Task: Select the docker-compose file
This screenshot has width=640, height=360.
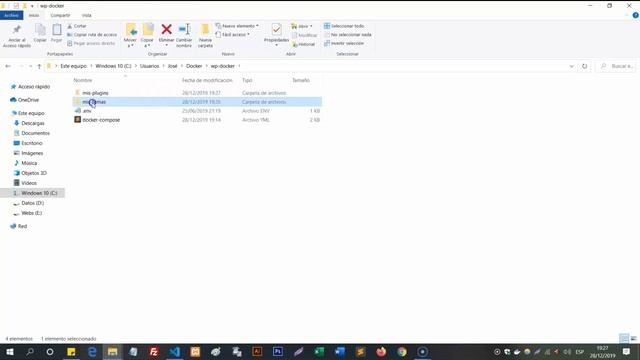Action: 101,120
